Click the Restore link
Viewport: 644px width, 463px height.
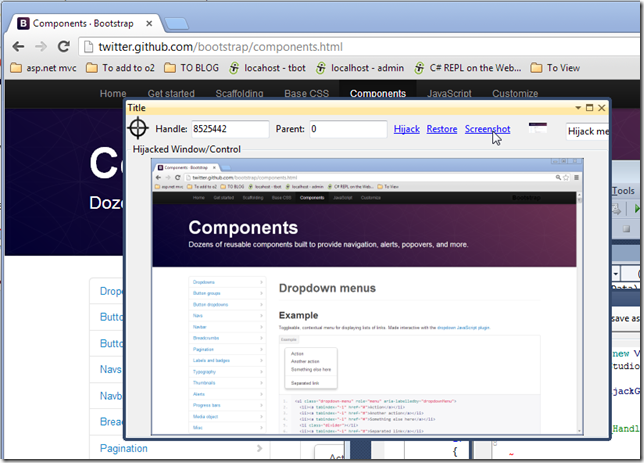[441, 129]
